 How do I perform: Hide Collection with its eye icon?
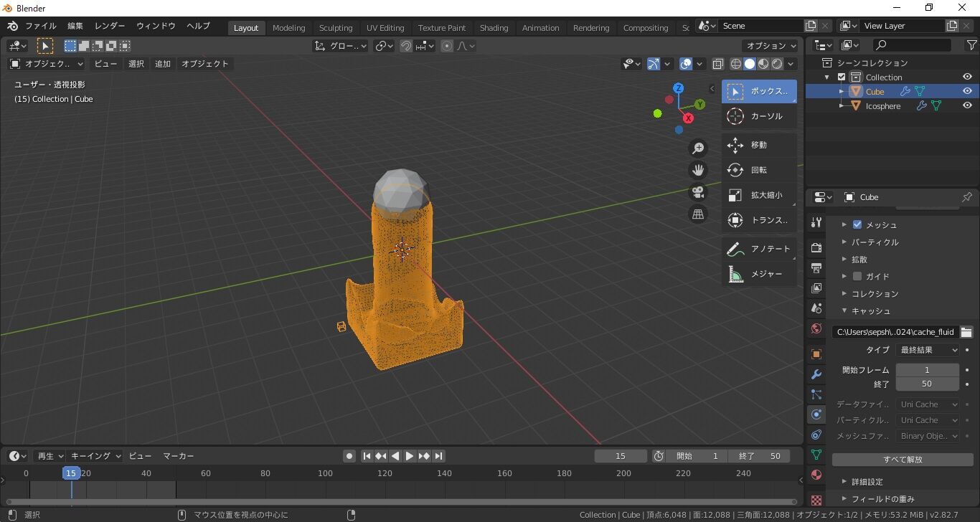pos(967,77)
